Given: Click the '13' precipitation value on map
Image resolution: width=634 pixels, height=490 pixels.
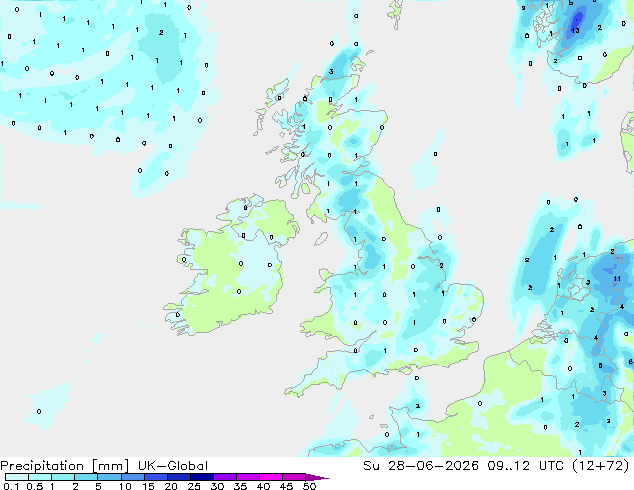Looking at the screenshot, I should click(x=575, y=30).
